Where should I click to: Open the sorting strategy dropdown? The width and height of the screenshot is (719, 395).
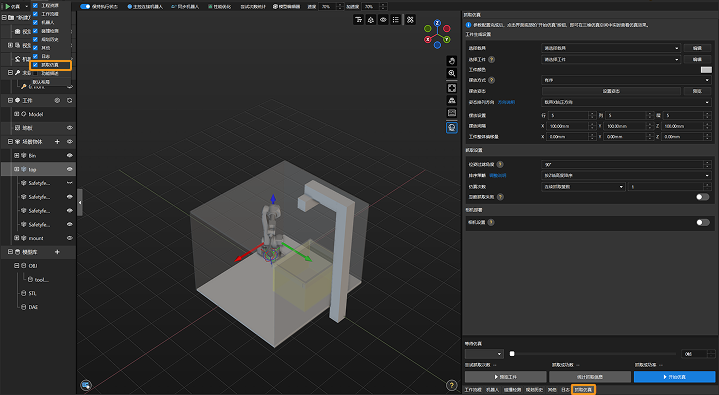coord(626,175)
